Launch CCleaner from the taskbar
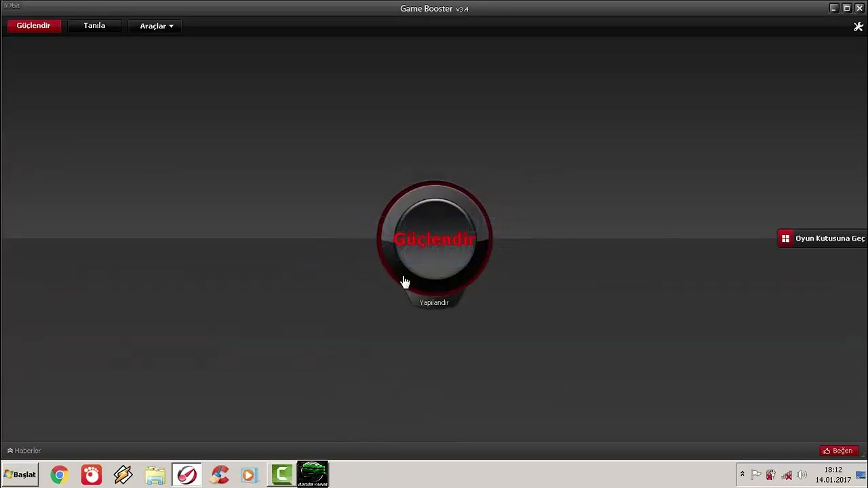 coord(219,475)
